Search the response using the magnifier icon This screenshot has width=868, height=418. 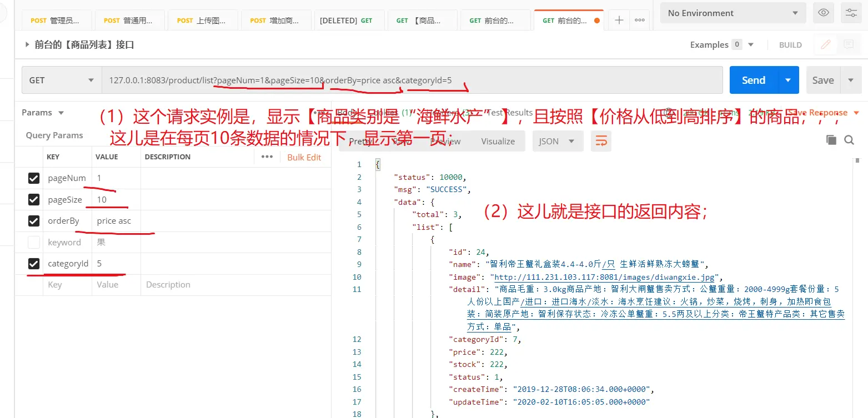point(849,140)
